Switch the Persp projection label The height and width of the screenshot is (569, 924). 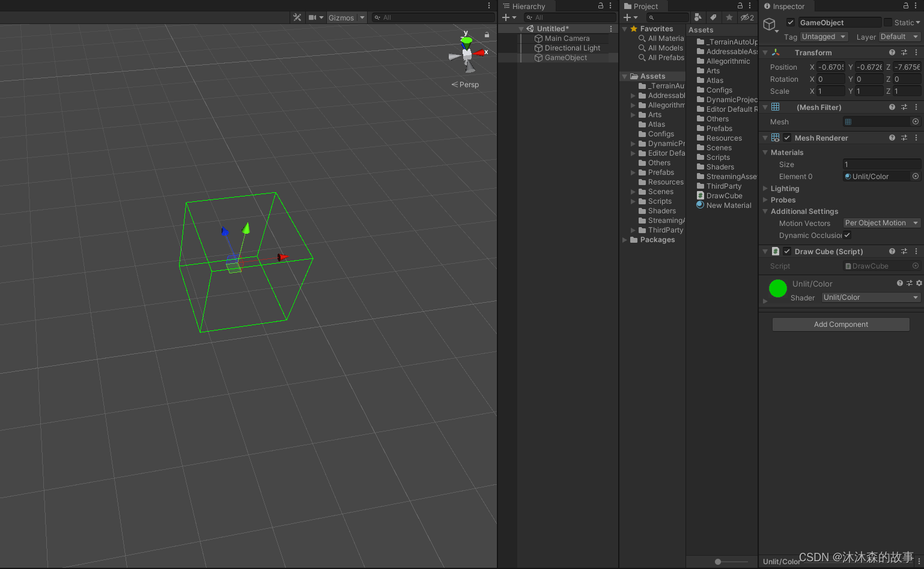[x=466, y=85]
